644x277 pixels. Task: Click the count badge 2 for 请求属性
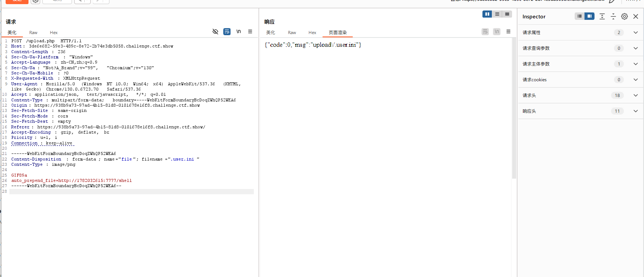pyautogui.click(x=619, y=33)
